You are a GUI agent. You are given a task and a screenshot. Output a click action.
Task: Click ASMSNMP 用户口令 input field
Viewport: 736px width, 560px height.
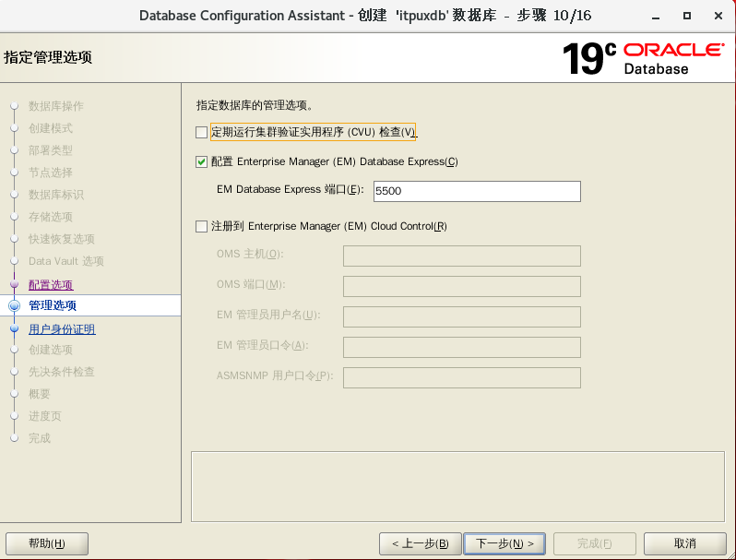coord(462,378)
